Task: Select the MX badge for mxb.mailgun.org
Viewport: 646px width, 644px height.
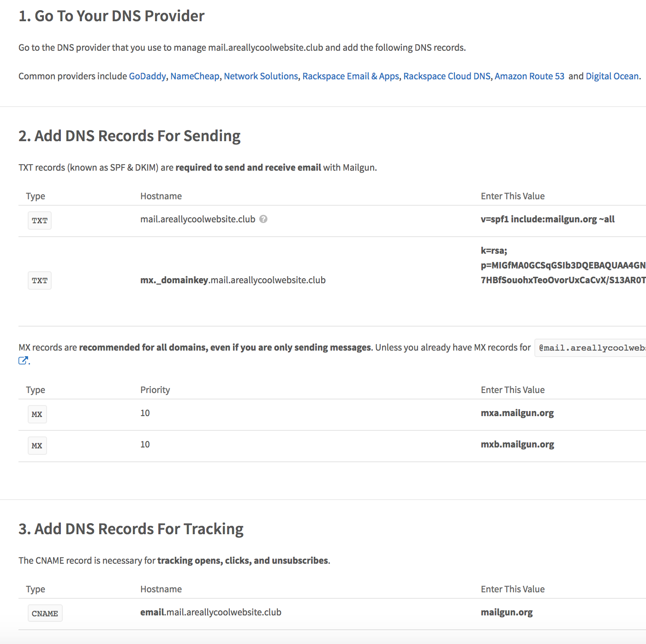Action: (x=37, y=446)
